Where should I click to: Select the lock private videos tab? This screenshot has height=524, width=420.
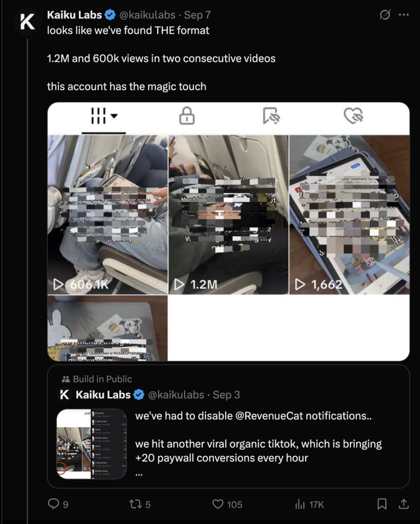click(187, 117)
